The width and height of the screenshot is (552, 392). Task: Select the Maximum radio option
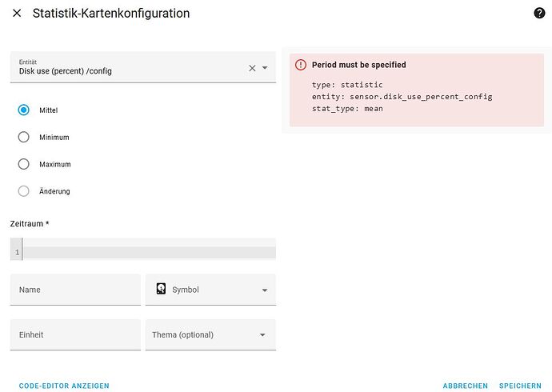point(24,164)
